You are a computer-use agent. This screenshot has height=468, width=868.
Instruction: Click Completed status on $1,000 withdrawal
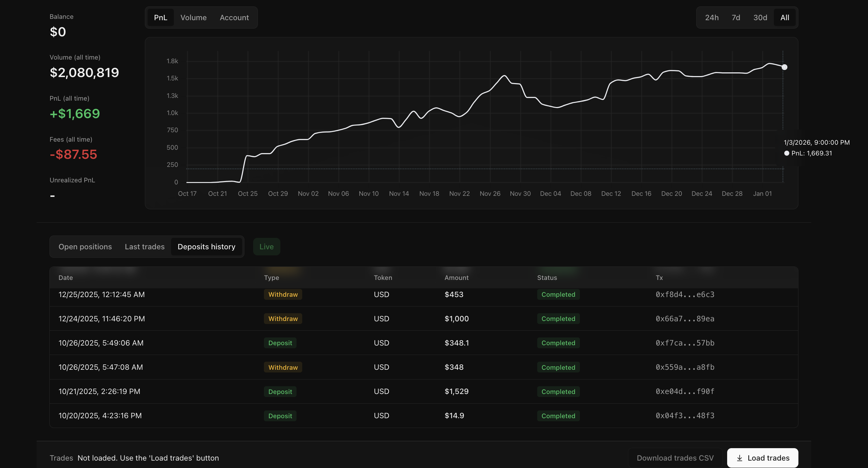tap(558, 319)
